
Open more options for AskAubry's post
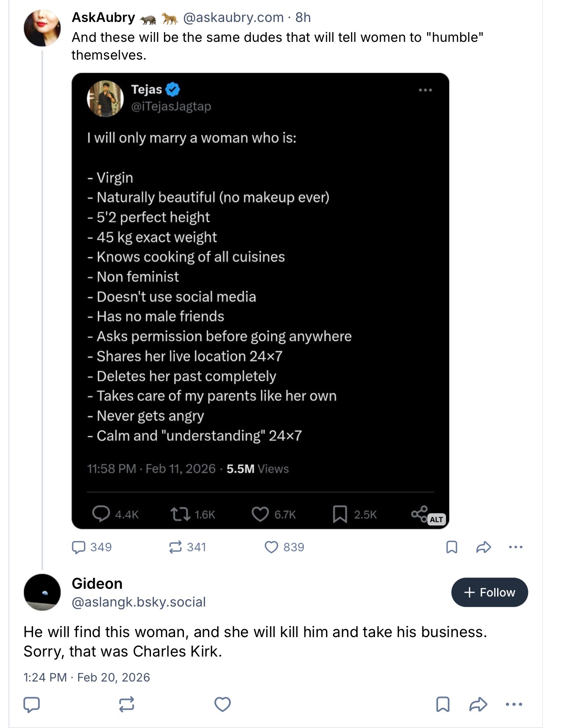click(515, 547)
